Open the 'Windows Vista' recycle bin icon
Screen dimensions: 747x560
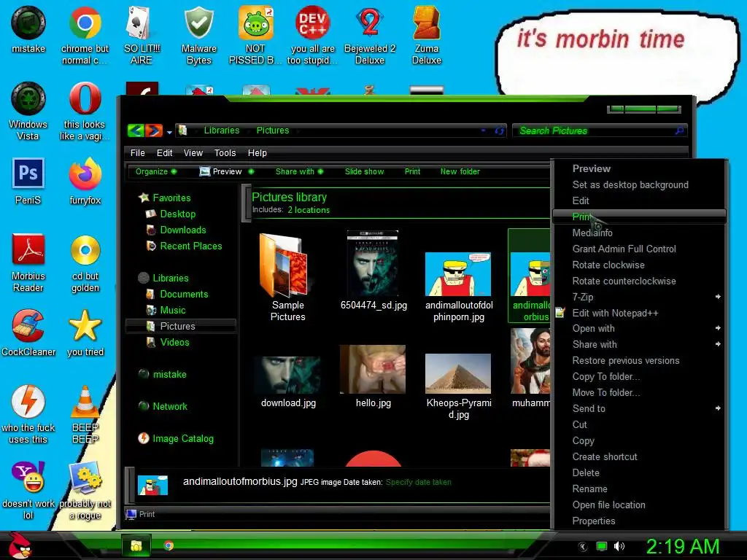(28, 98)
